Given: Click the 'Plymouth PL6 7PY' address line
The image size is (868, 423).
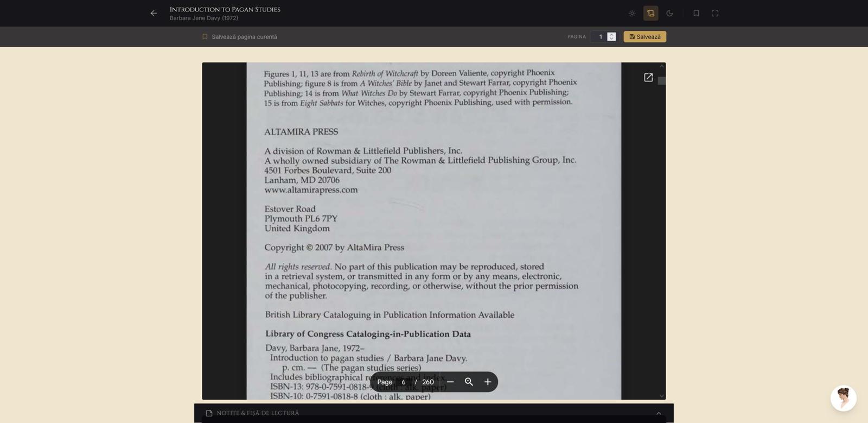Looking at the screenshot, I should [x=301, y=219].
